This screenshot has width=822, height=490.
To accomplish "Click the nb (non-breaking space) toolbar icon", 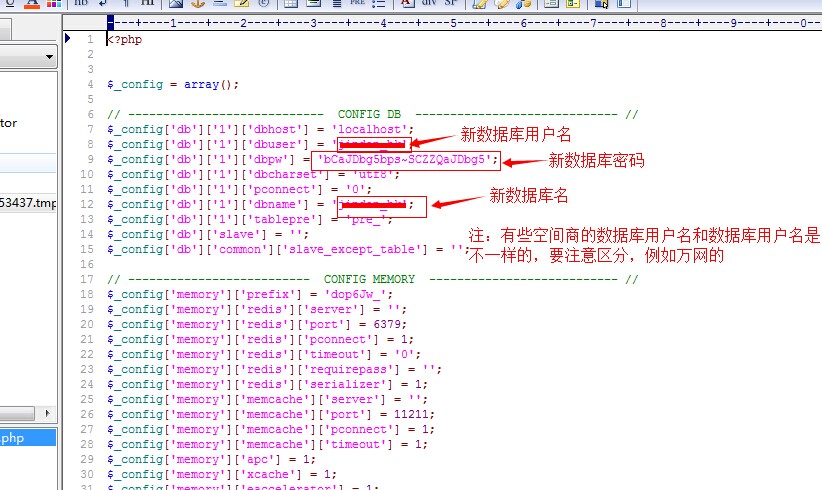I will coord(82,4).
